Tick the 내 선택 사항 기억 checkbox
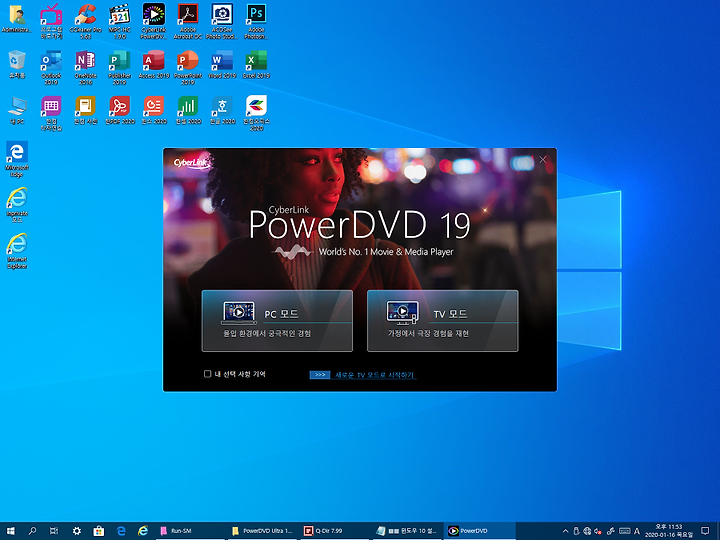This screenshot has width=720, height=540. pyautogui.click(x=208, y=374)
